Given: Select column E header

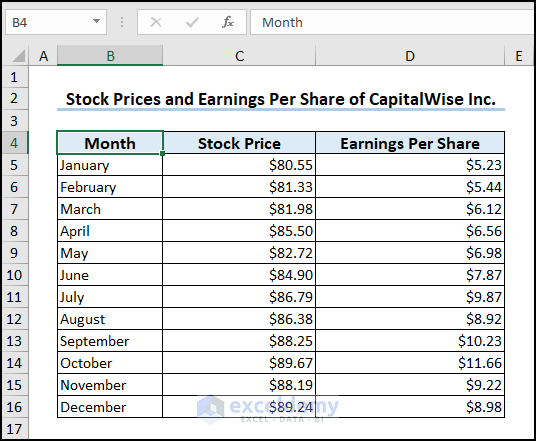Looking at the screenshot, I should tap(519, 56).
